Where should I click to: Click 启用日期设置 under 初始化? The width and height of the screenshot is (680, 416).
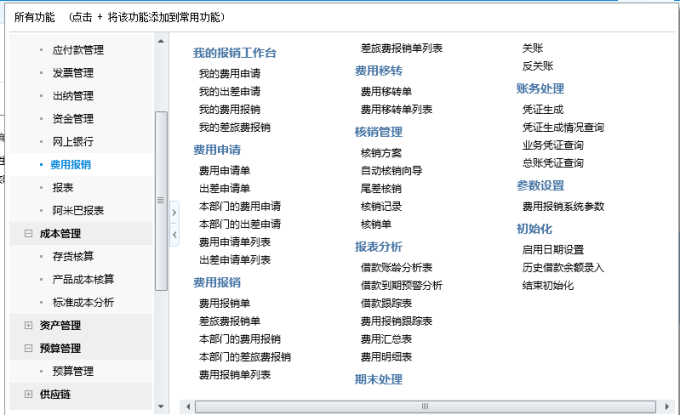click(553, 250)
